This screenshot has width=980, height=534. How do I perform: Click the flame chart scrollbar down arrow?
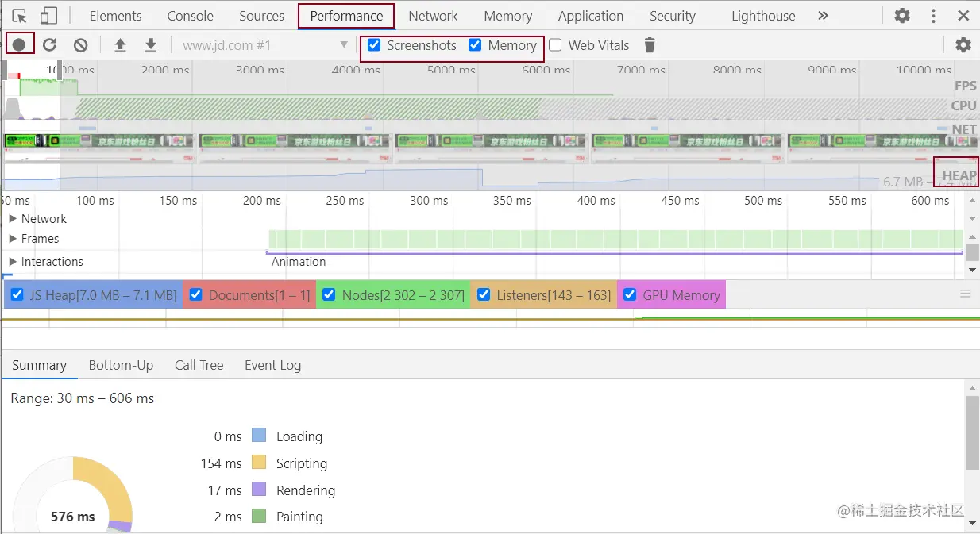[x=972, y=270]
